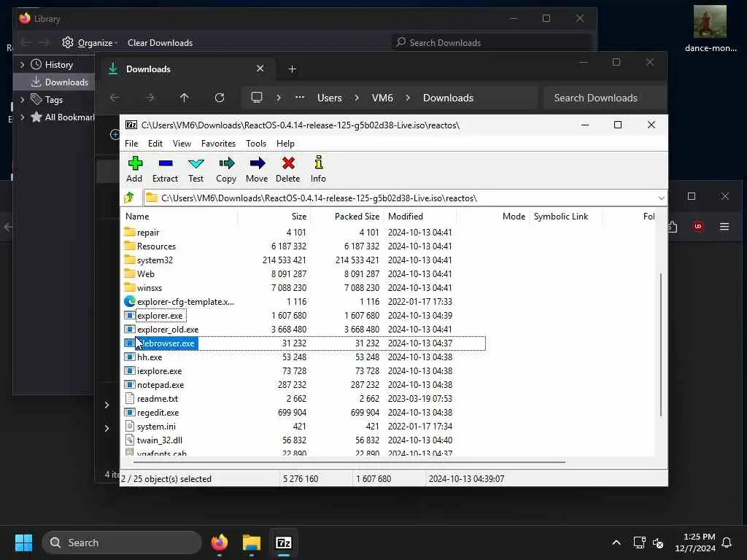Screen dimensions: 747x560
Task: Click the 7-Zip horizontal scrollbar
Action: (349, 462)
